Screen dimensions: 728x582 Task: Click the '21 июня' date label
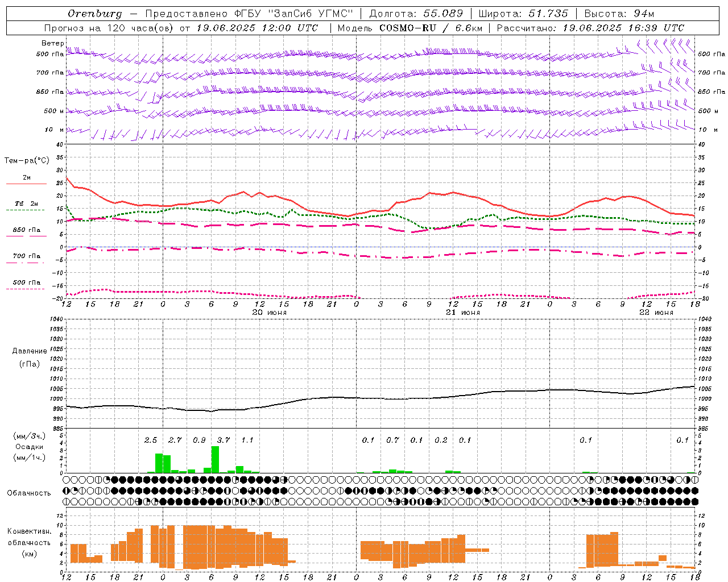[462, 313]
